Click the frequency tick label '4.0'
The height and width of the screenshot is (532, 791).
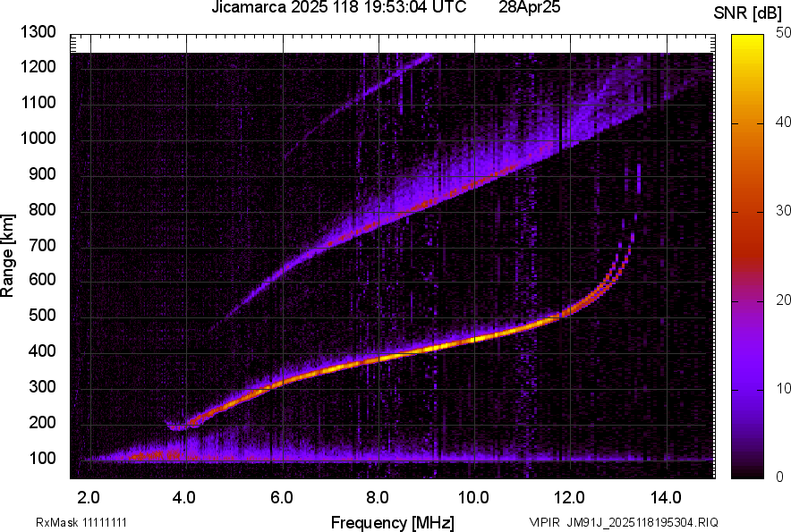pyautogui.click(x=183, y=498)
